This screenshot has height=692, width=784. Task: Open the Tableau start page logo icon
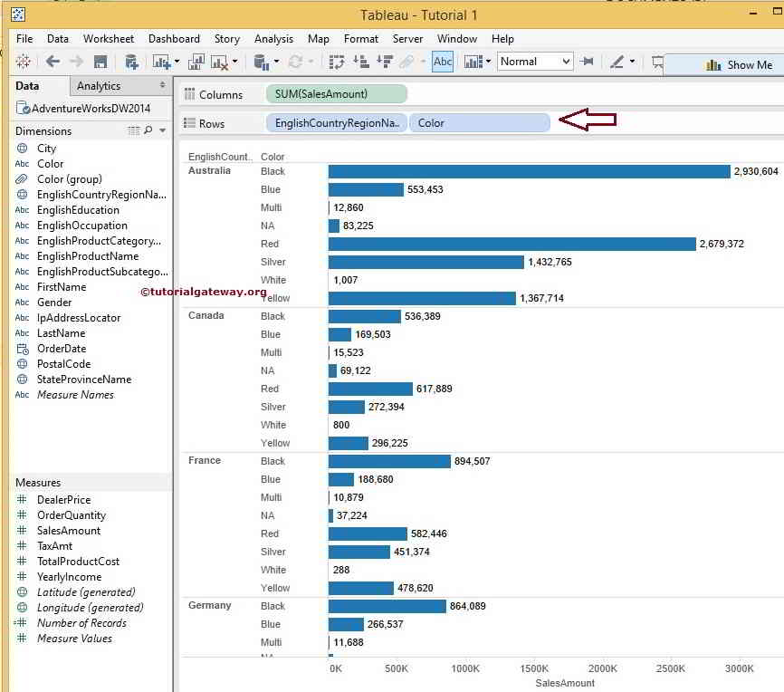point(23,62)
